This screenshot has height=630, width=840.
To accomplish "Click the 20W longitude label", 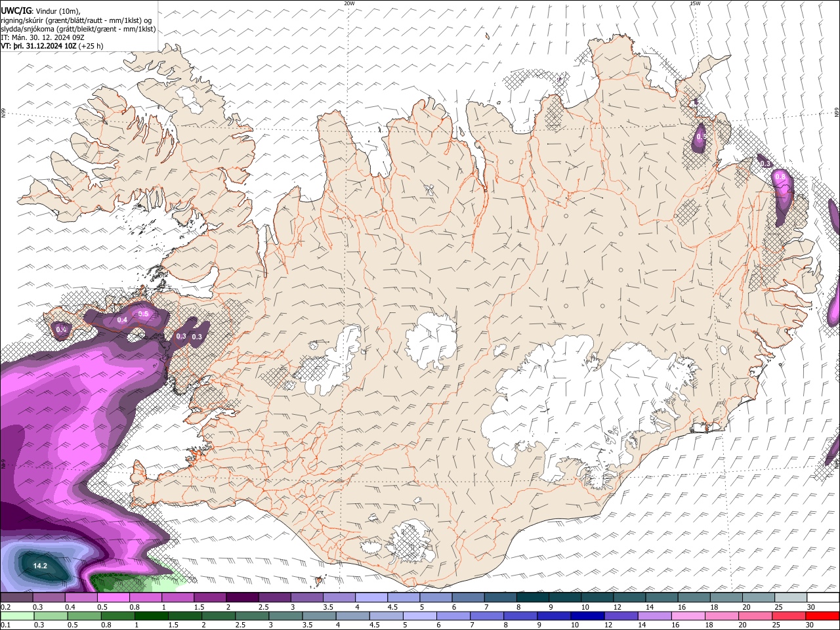I will tap(349, 3).
